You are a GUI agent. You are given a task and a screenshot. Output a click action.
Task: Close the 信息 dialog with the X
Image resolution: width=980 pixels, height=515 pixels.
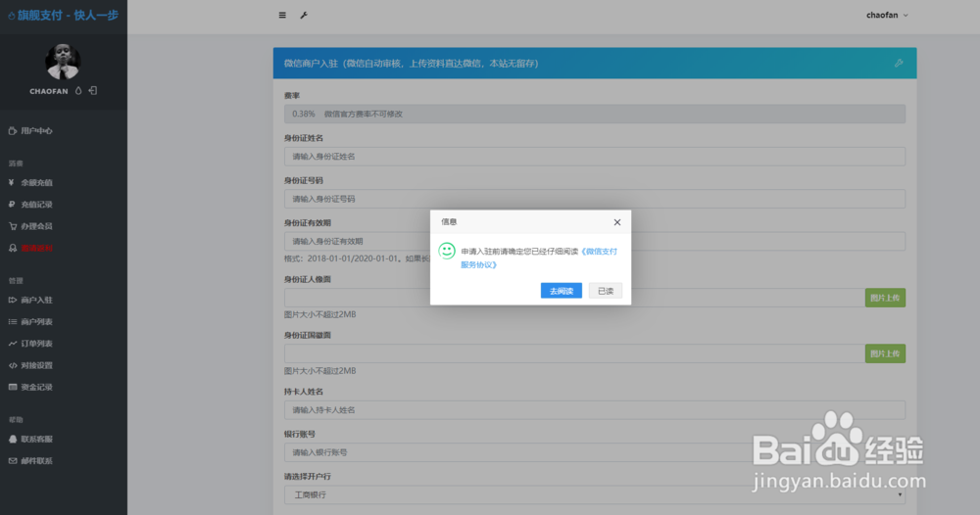(x=616, y=222)
